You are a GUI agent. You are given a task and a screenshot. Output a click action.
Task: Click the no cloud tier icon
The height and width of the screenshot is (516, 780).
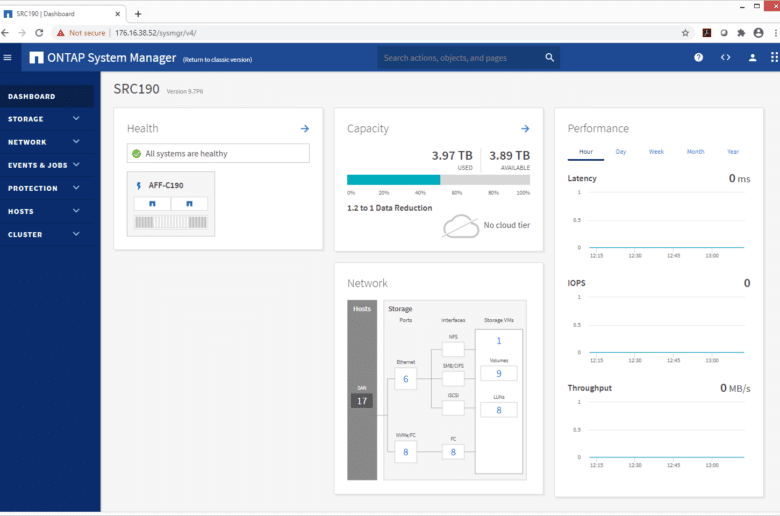point(461,226)
